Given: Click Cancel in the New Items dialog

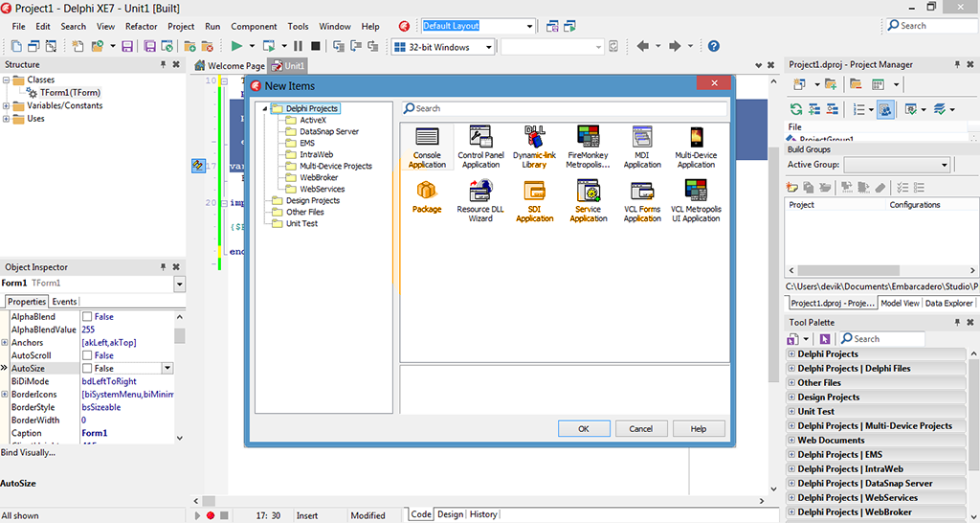Looking at the screenshot, I should [641, 428].
